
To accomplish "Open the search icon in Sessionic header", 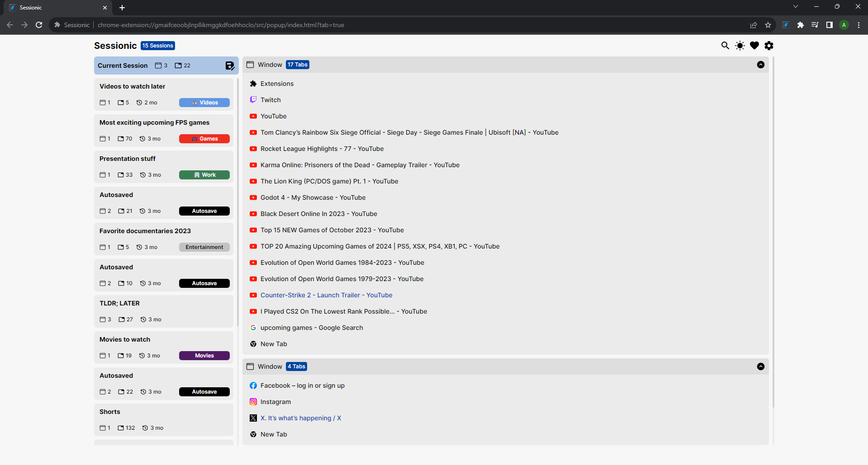I will pos(725,46).
